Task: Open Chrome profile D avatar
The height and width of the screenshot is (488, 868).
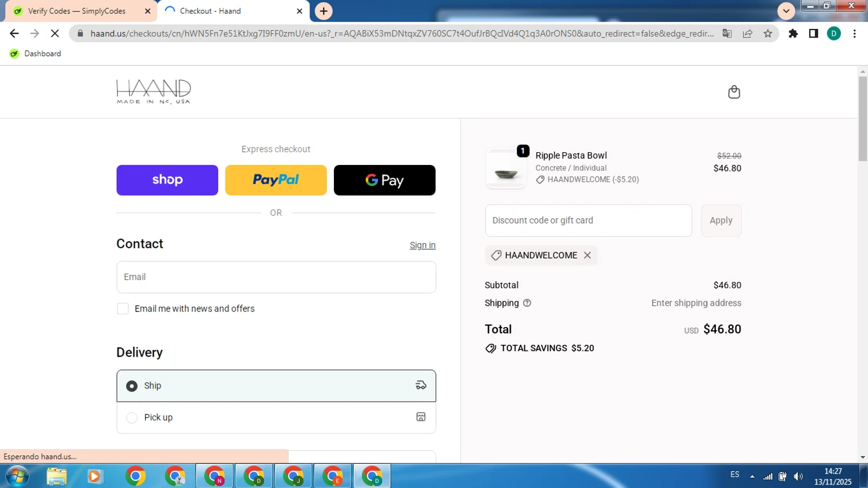Action: click(x=834, y=34)
